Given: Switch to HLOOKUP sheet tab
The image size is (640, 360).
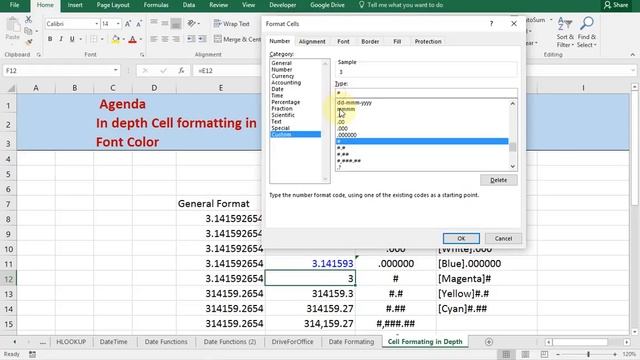Looking at the screenshot, I should coord(71,342).
